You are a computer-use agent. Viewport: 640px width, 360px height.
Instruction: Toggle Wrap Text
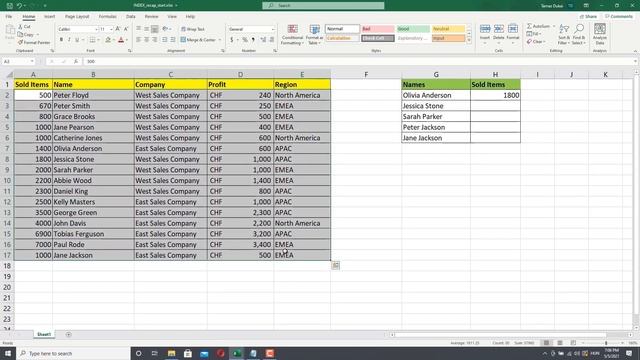[x=193, y=29]
